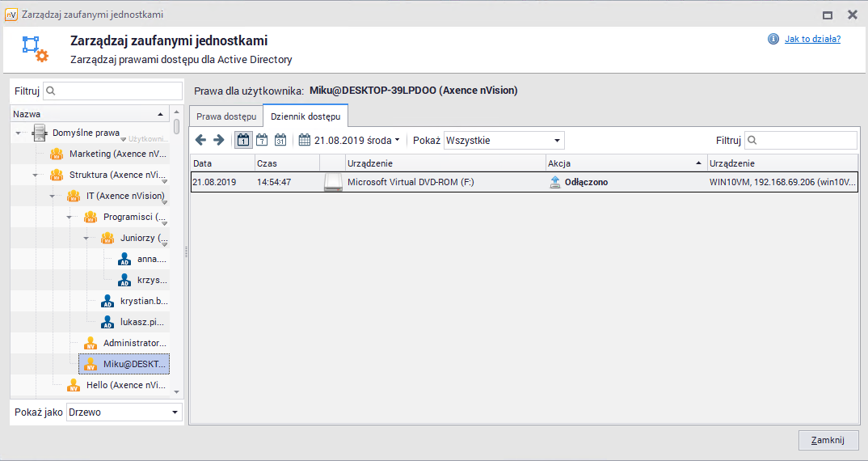Switch to the Prawa dostępu tab
Image resolution: width=868 pixels, height=461 pixels.
tap(226, 116)
